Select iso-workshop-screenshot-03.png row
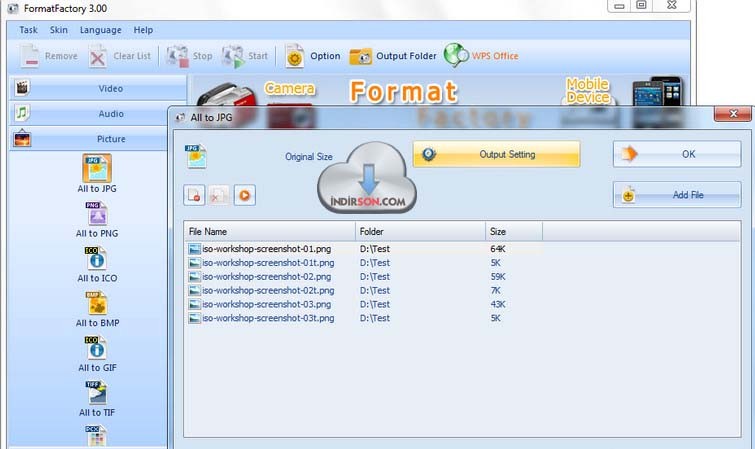Screen dimensions: 755x449 coord(364,304)
